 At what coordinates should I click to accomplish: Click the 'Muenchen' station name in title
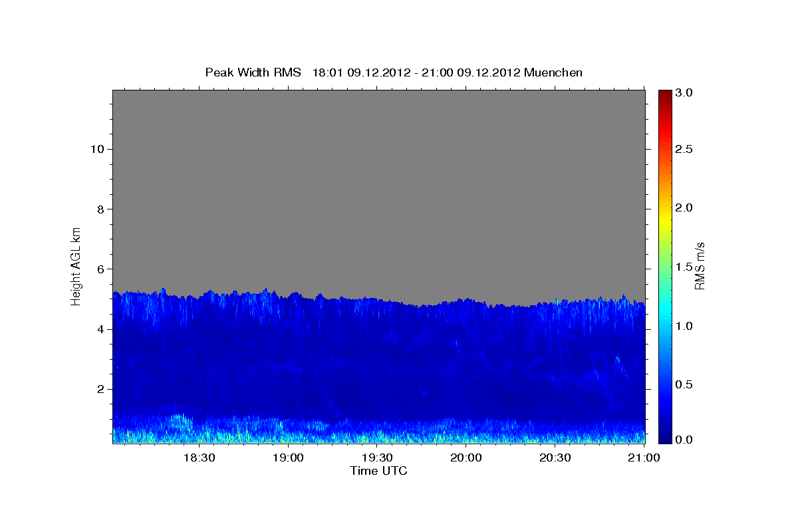click(x=553, y=72)
